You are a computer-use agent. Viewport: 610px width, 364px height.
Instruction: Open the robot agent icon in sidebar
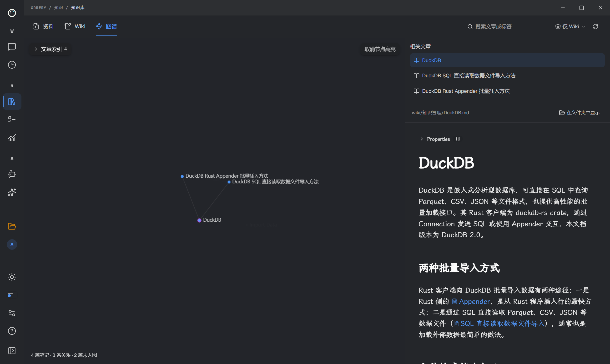pyautogui.click(x=12, y=174)
